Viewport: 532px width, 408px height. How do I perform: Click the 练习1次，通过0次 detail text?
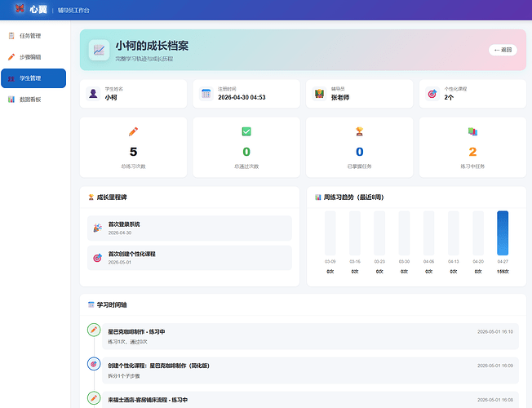tap(127, 342)
